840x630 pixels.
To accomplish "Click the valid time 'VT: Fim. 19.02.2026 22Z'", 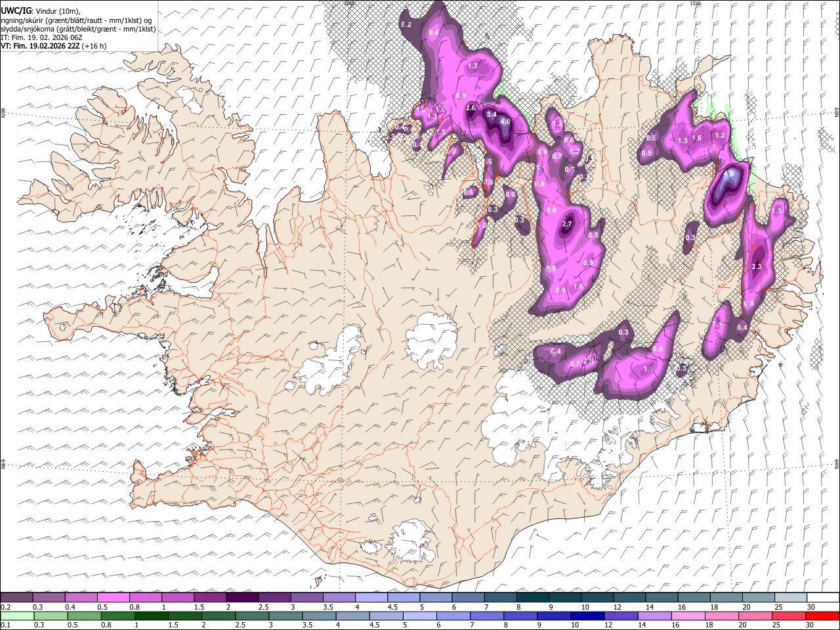I will 40,46.
